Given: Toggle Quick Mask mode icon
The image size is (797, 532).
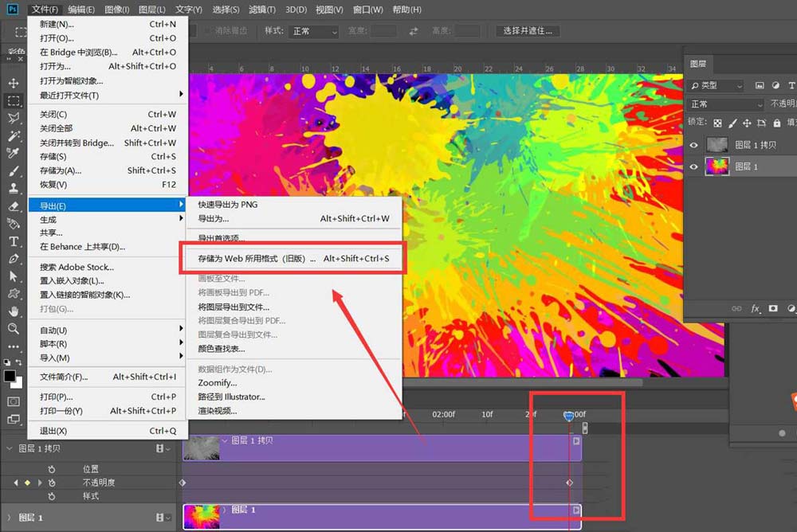Looking at the screenshot, I should tap(14, 401).
